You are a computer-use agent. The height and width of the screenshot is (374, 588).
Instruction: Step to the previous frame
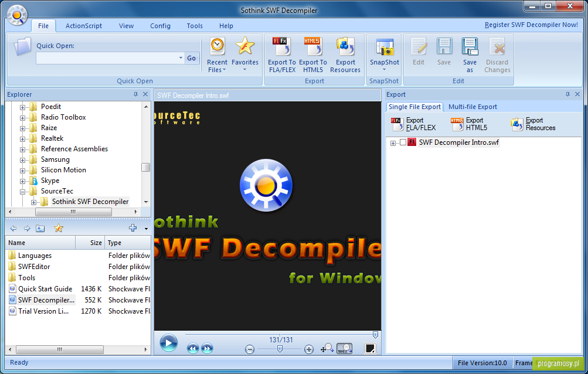[x=193, y=348]
